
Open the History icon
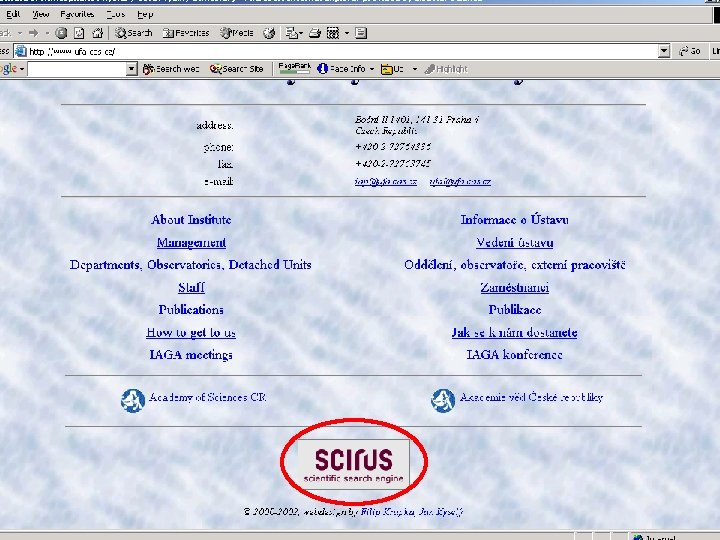pyautogui.click(x=269, y=33)
